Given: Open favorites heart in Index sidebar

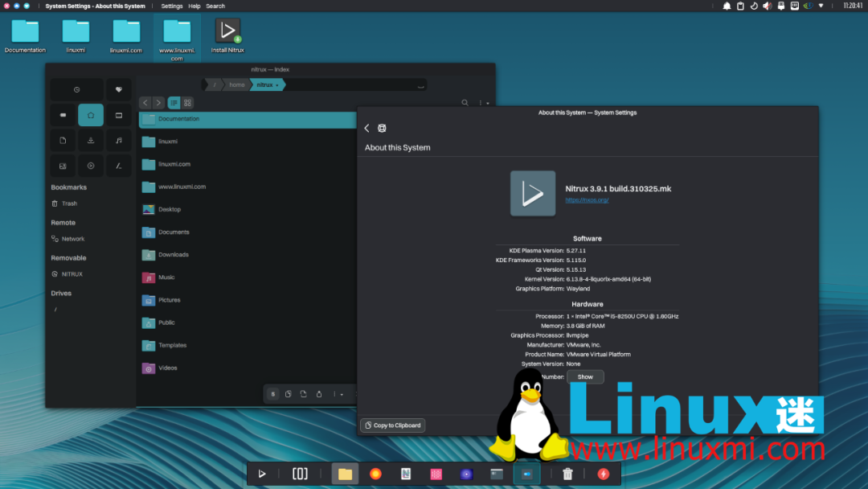Looking at the screenshot, I should tap(118, 90).
